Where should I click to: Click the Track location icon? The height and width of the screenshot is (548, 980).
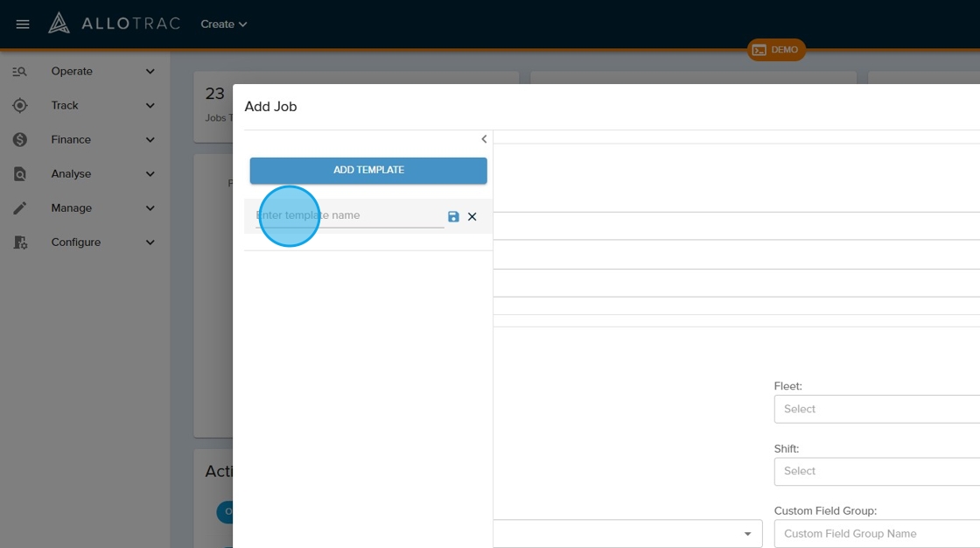pos(19,106)
